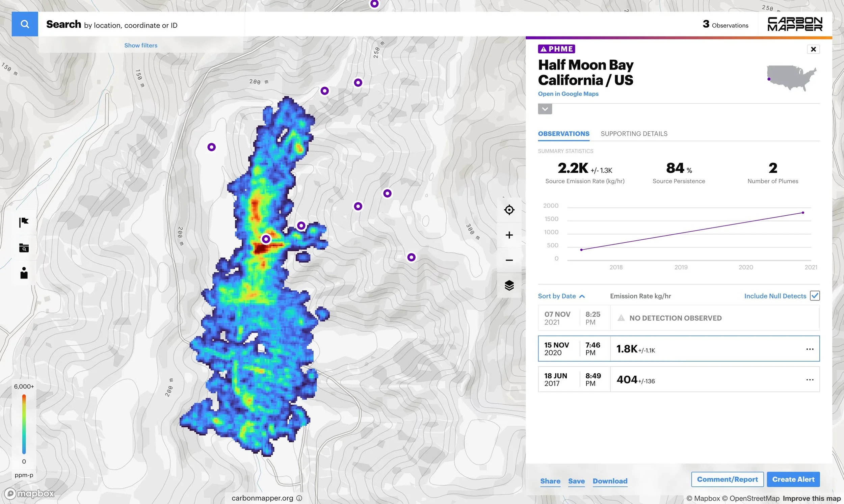Open the map layers switcher

(x=509, y=285)
